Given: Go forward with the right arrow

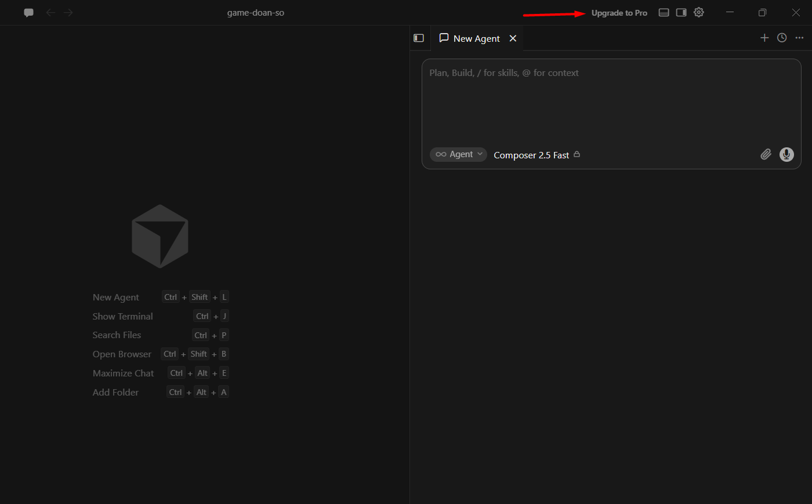Looking at the screenshot, I should tap(68, 13).
